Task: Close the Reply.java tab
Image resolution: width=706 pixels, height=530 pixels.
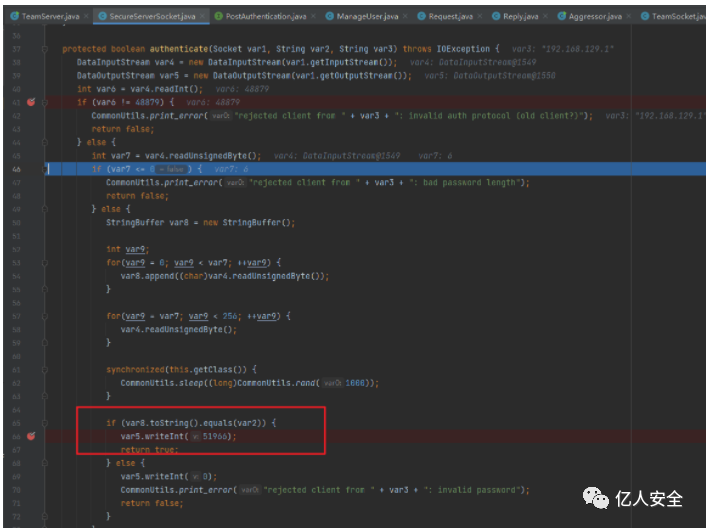Action: 545,16
